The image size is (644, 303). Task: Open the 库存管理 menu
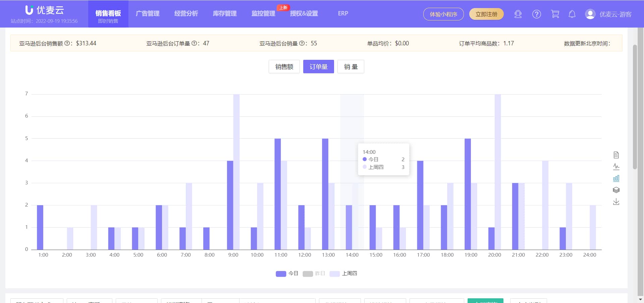tap(225, 13)
